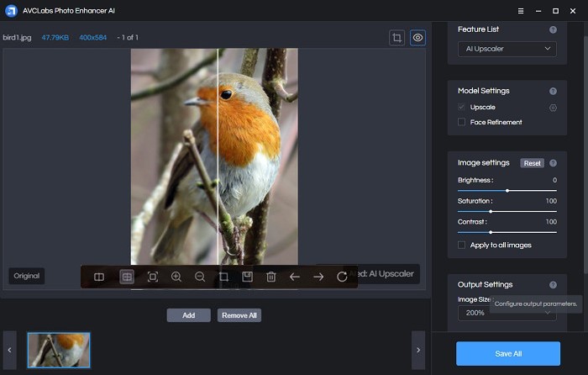Click the Brightness slider handle
This screenshot has width=588, height=375.
tap(507, 191)
